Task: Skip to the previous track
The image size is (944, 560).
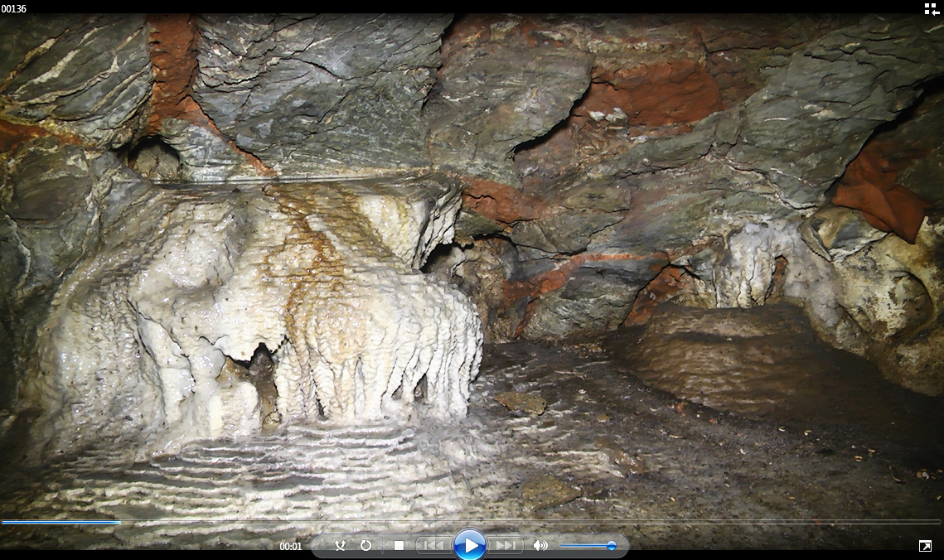Action: tap(432, 545)
